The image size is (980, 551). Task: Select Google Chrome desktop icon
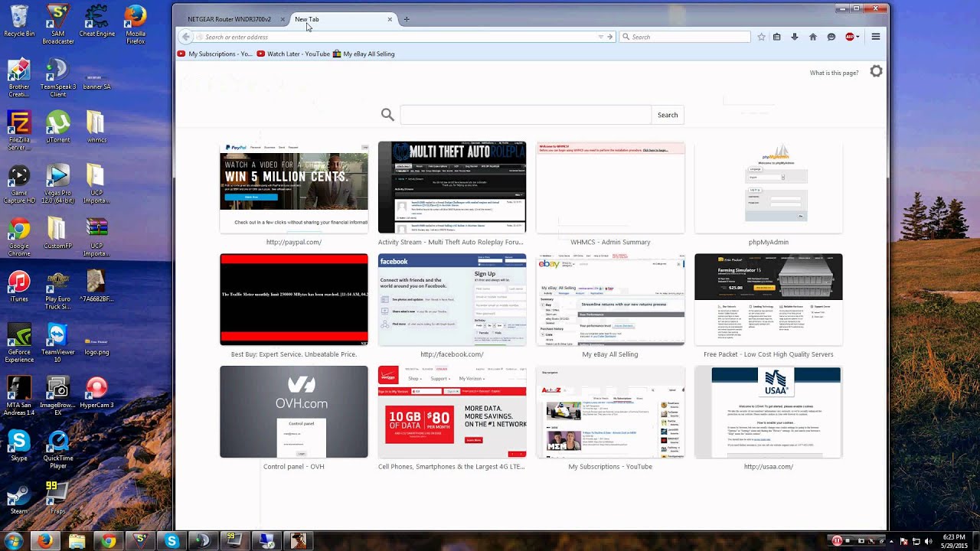(19, 238)
